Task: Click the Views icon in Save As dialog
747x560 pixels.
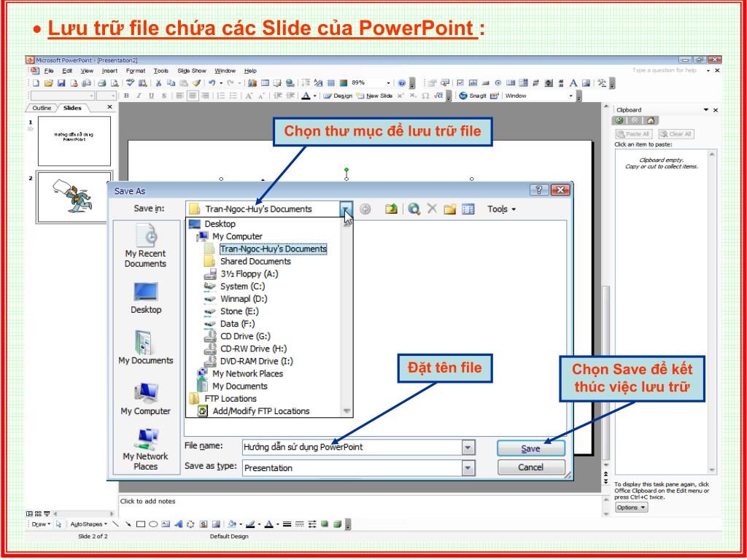Action: click(x=468, y=209)
